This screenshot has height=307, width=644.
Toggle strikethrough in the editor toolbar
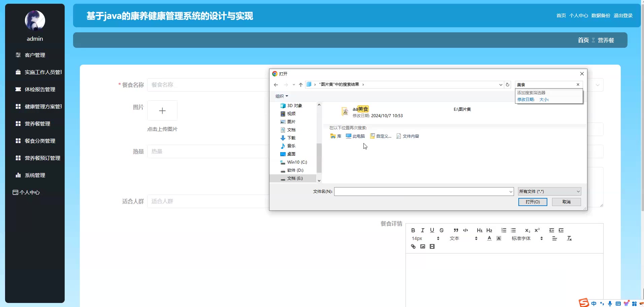click(442, 230)
